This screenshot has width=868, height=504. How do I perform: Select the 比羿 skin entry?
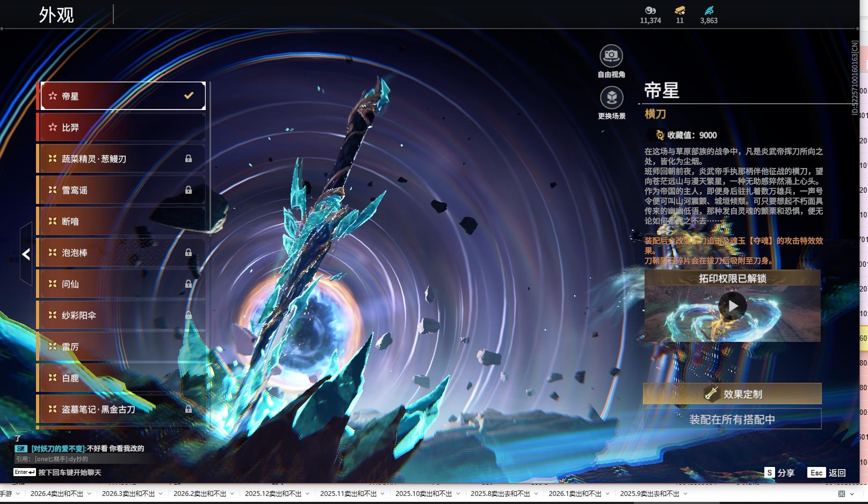pyautogui.click(x=122, y=127)
